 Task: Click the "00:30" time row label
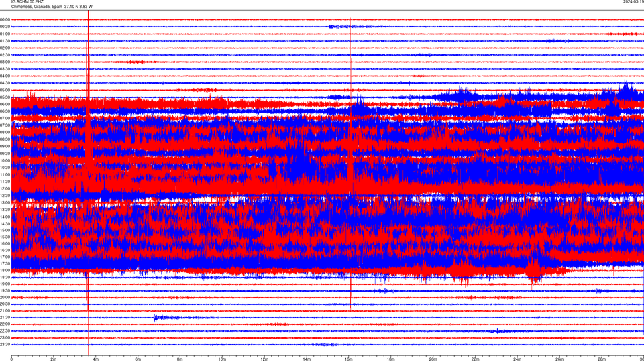[x=5, y=27]
